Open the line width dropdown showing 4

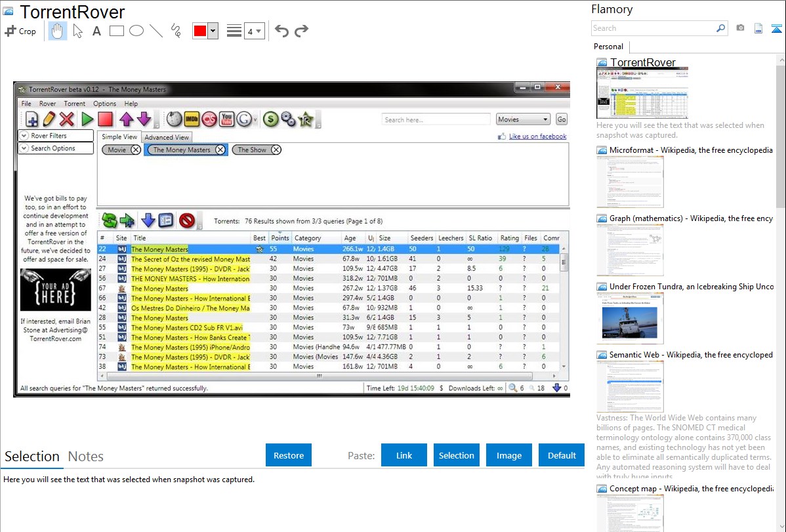[254, 31]
